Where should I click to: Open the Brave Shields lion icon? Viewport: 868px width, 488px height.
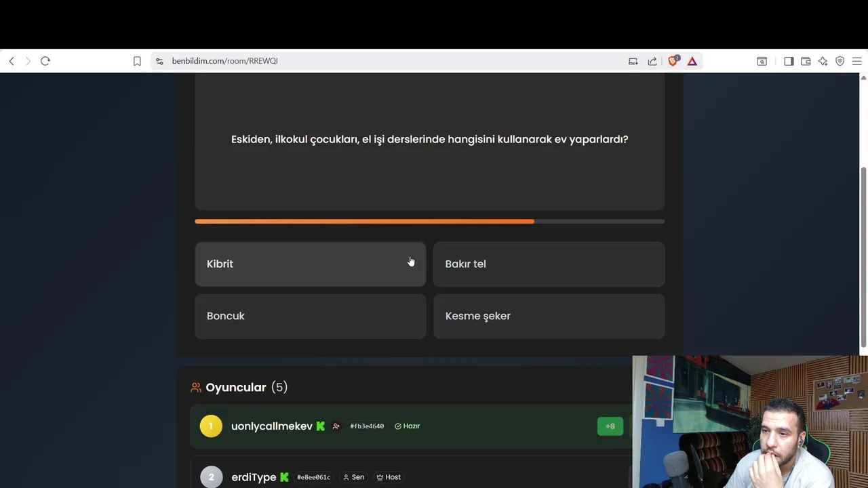coord(673,61)
